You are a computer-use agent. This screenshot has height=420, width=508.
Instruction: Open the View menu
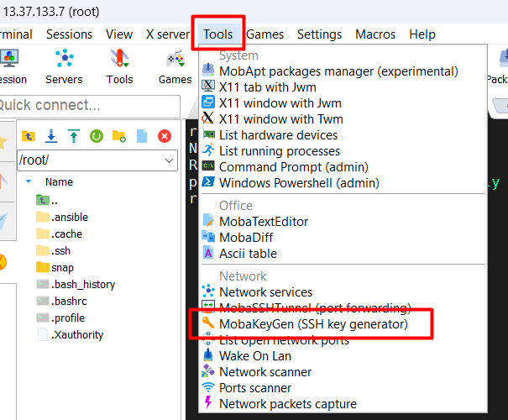pos(119,34)
